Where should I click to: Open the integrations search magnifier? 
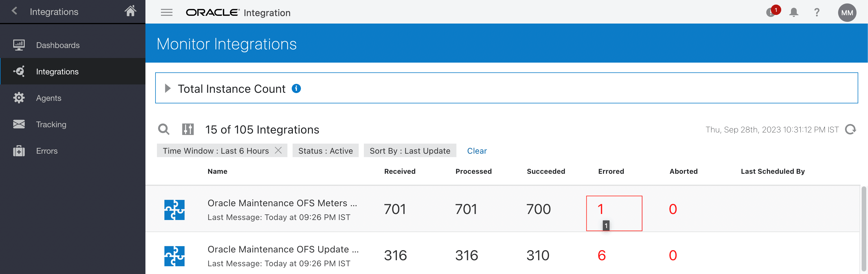164,129
